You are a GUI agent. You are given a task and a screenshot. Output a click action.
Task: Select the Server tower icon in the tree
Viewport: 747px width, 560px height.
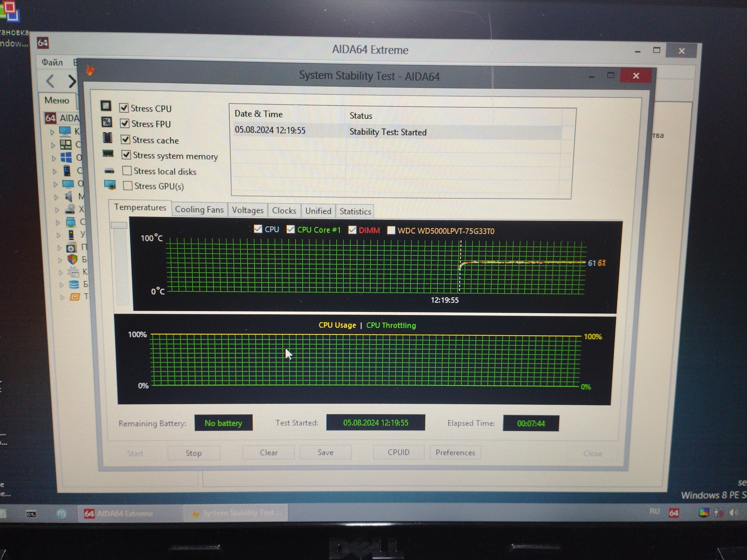[x=67, y=170]
